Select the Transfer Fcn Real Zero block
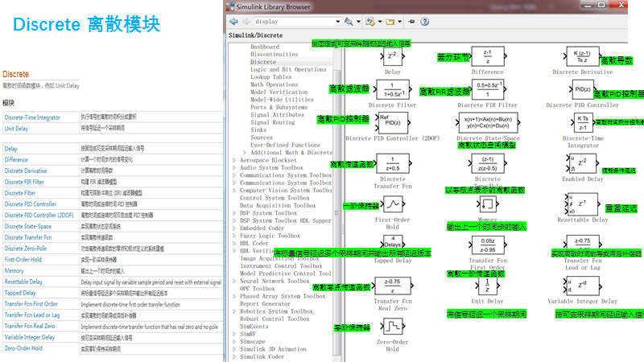The height and width of the screenshot is (362, 644). (x=393, y=286)
